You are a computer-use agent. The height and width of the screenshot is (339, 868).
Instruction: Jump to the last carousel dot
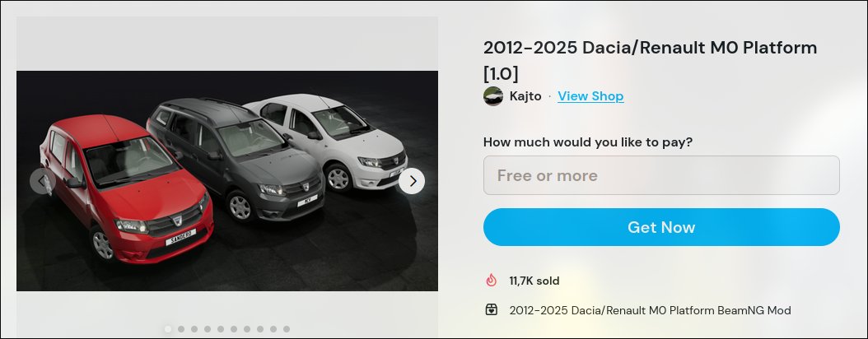[287, 329]
